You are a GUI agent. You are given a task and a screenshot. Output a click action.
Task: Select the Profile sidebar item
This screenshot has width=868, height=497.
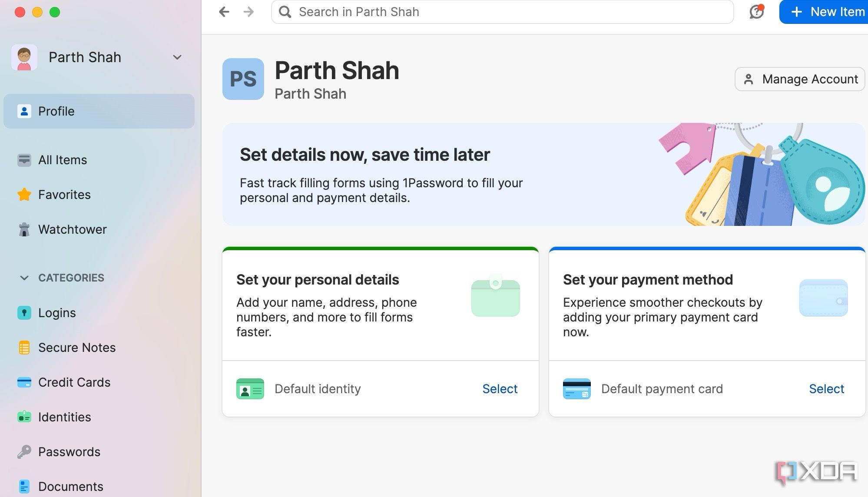tap(99, 111)
